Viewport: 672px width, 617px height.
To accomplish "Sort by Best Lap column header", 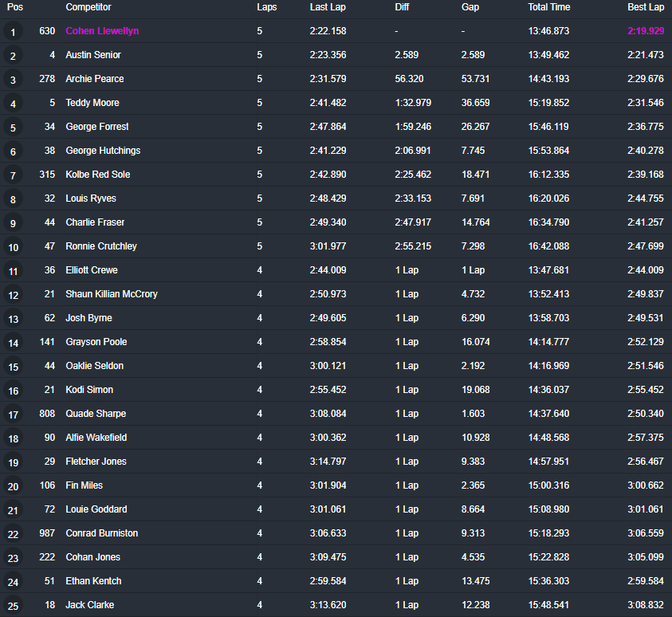I will pos(646,7).
